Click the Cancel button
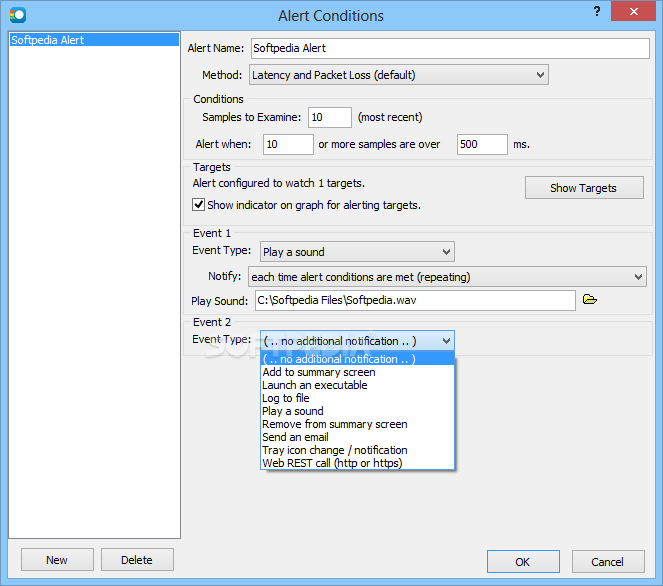663x586 pixels. pyautogui.click(x=608, y=561)
